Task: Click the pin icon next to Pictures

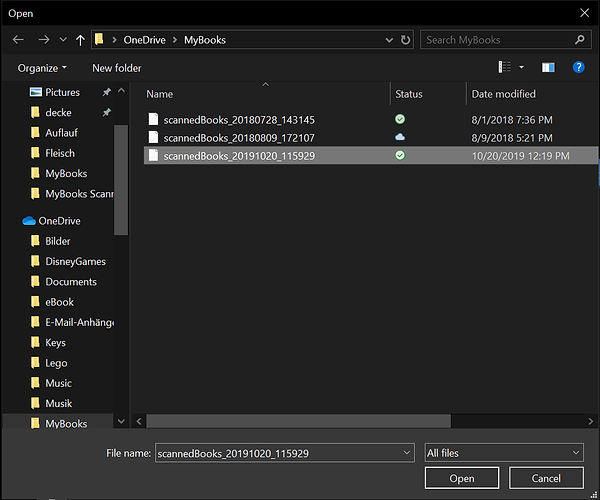Action: pyautogui.click(x=106, y=92)
